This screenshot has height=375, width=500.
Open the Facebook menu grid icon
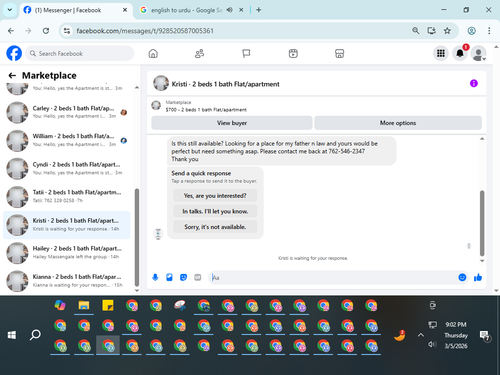pos(441,53)
